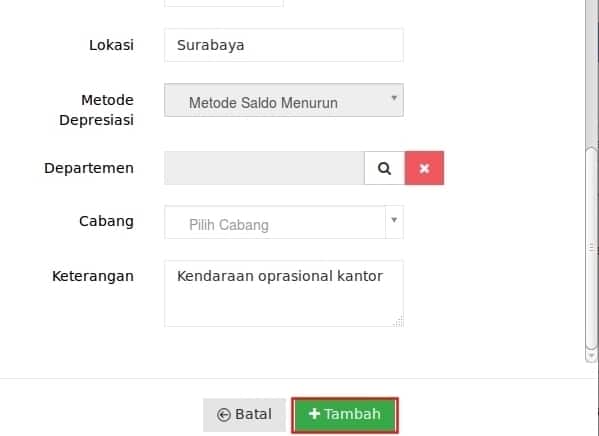The width and height of the screenshot is (599, 436).
Task: Open the Departemen search lookup magnifier
Action: click(x=385, y=168)
